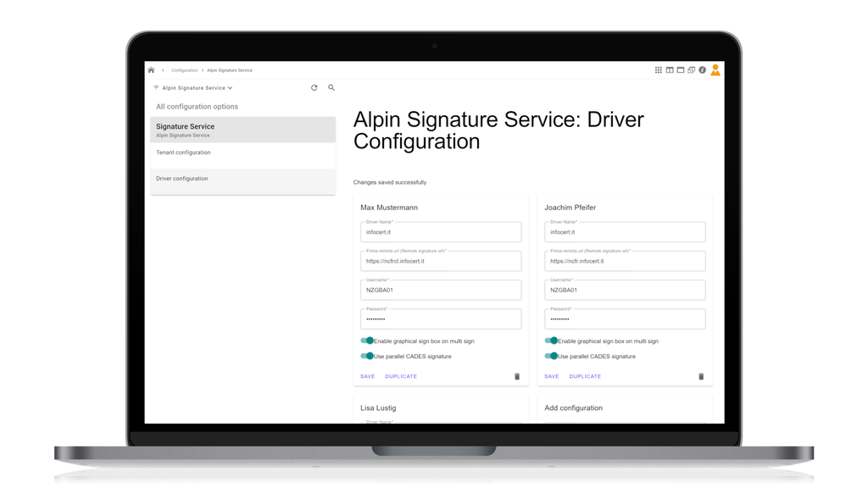
Task: Open the orange user profile icon
Action: (715, 69)
